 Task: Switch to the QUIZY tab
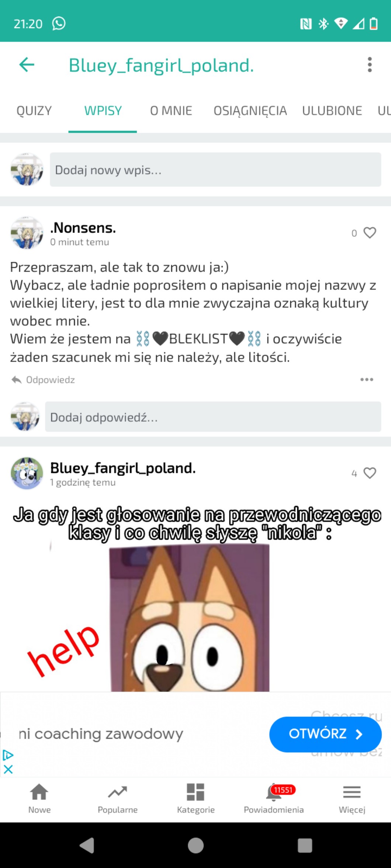(34, 111)
